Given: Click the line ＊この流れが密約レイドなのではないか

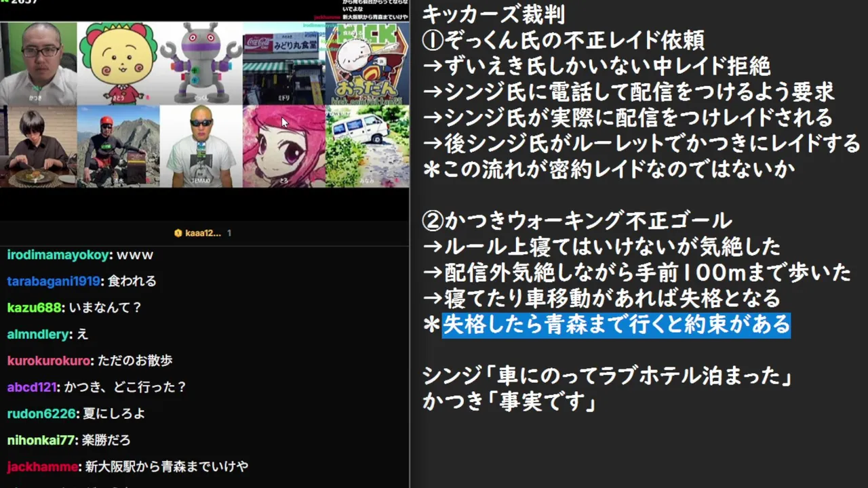Looking at the screenshot, I should [608, 169].
